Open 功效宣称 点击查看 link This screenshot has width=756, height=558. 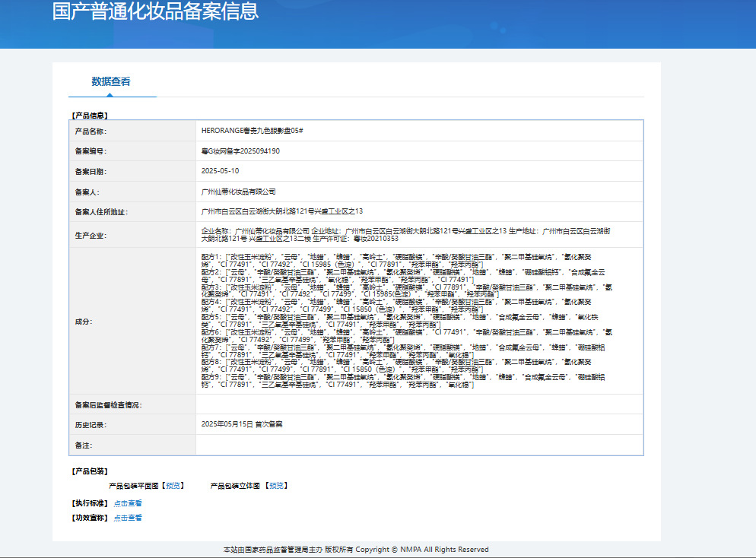click(128, 518)
